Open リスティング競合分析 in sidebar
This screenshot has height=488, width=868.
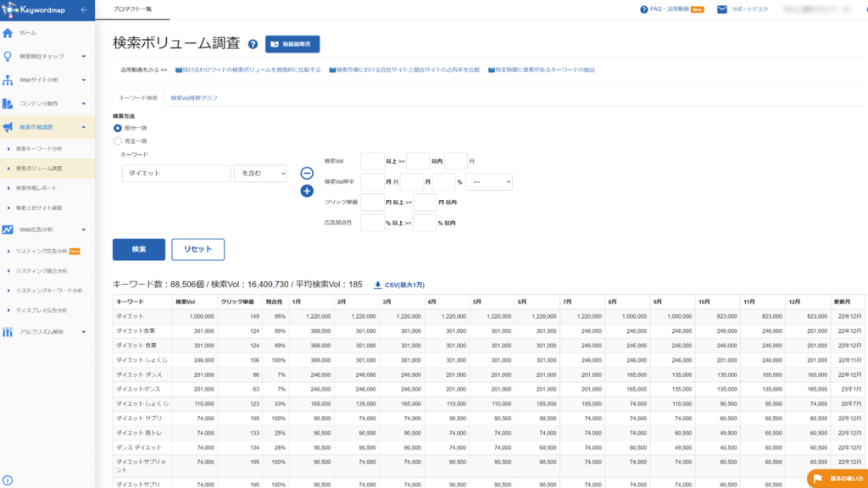(x=42, y=271)
